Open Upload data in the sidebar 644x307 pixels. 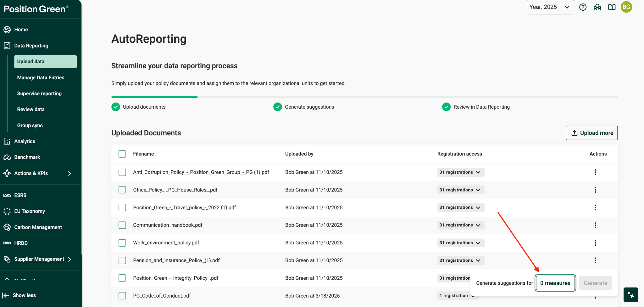coord(45,62)
